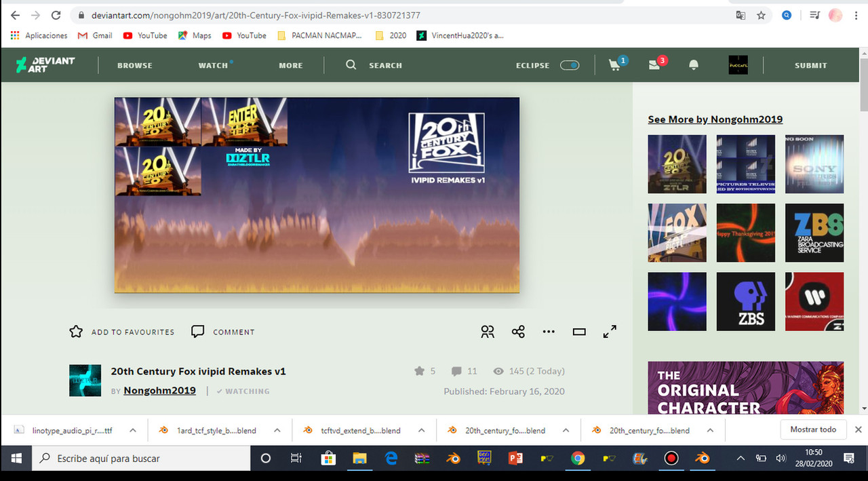
Task: Click the translate page icon
Action: pyautogui.click(x=741, y=15)
